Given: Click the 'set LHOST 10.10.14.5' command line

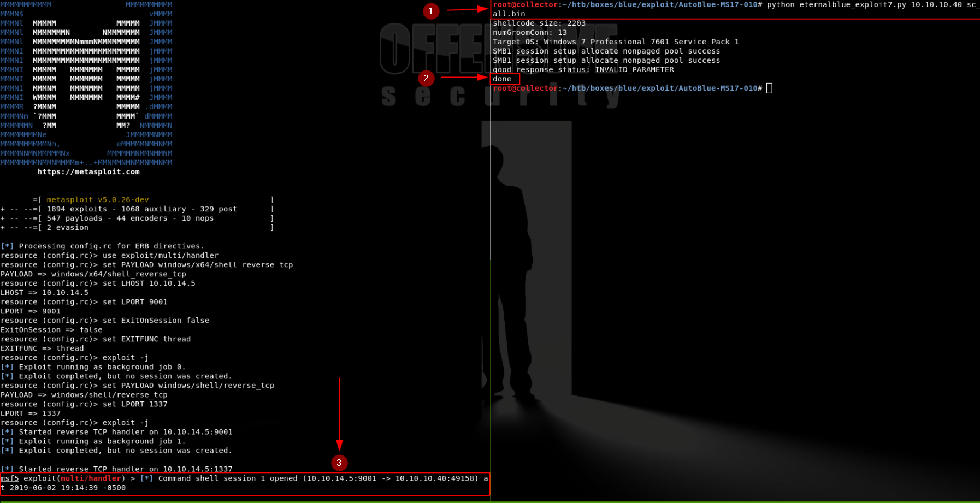Looking at the screenshot, I should pos(98,283).
